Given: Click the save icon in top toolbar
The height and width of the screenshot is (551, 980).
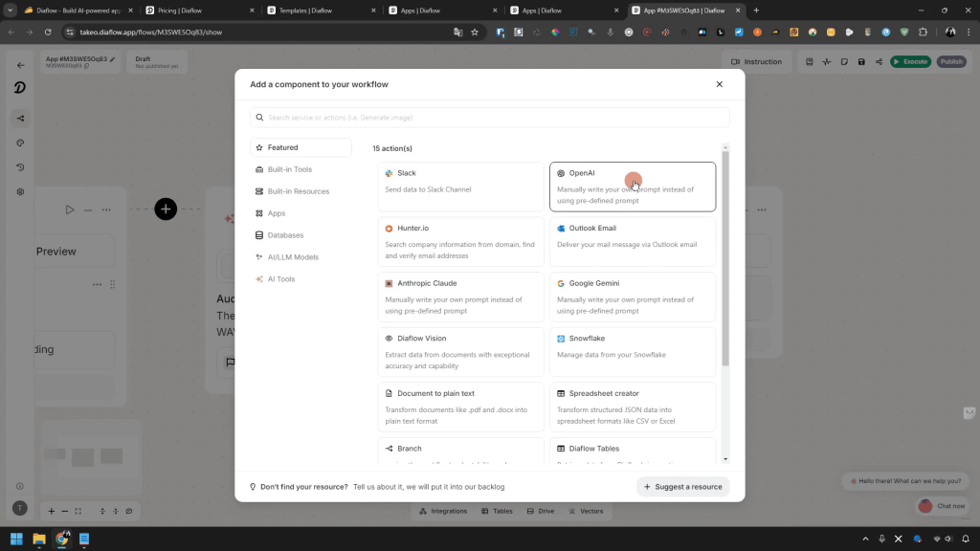Looking at the screenshot, I should point(861,62).
